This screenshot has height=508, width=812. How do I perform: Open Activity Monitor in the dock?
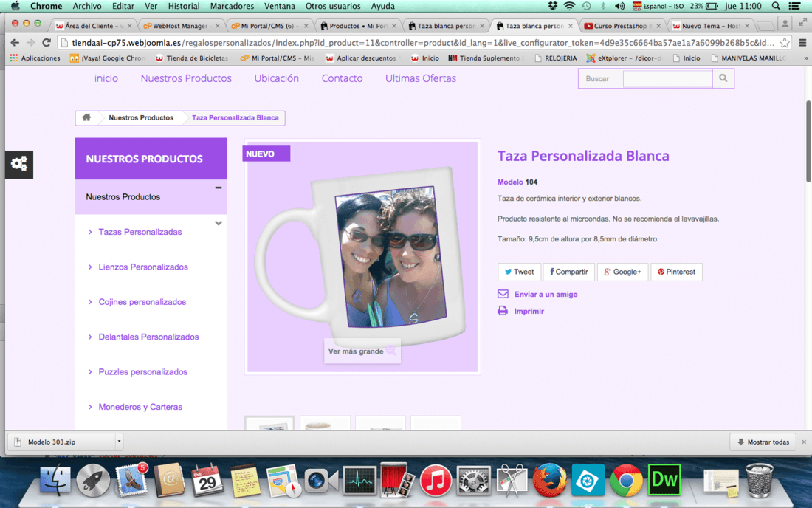coord(359,481)
